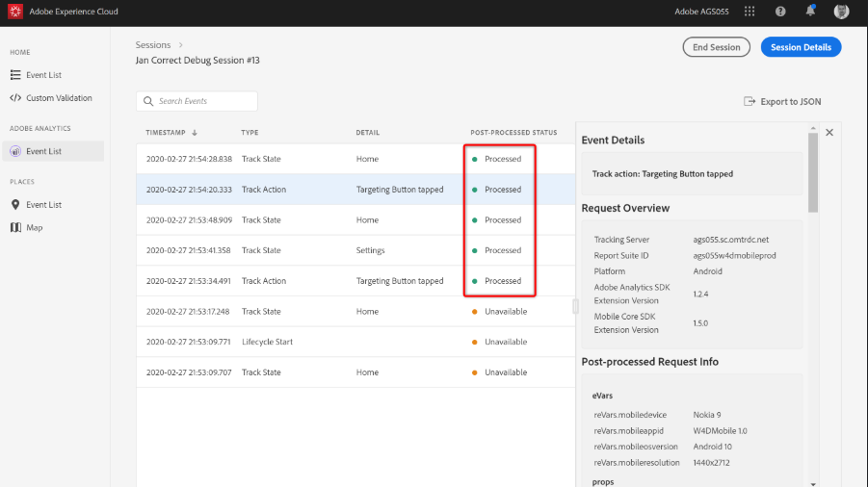
Task: Click Report Suite ID value ags055w4dmobileprod
Action: [734, 255]
